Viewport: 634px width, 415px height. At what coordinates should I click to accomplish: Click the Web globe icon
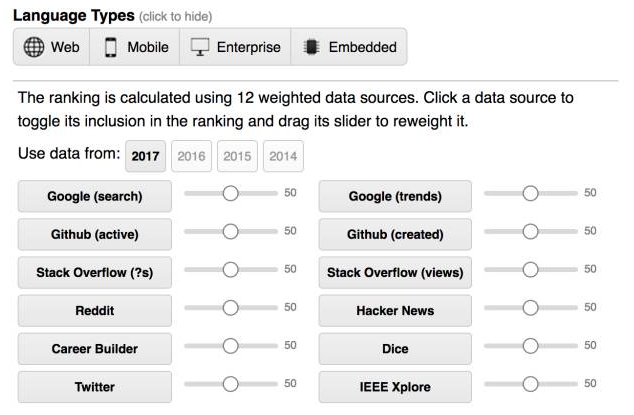[x=34, y=47]
